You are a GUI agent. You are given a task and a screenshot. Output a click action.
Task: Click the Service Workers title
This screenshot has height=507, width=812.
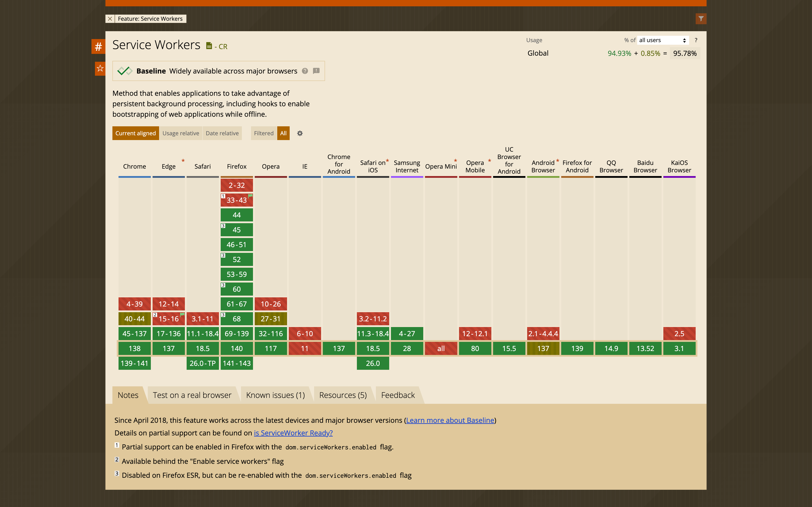tap(156, 45)
